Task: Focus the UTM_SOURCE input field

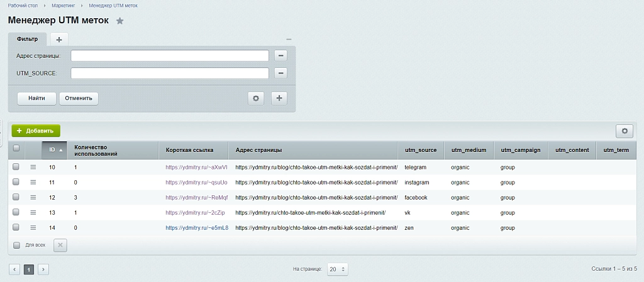Action: [170, 73]
